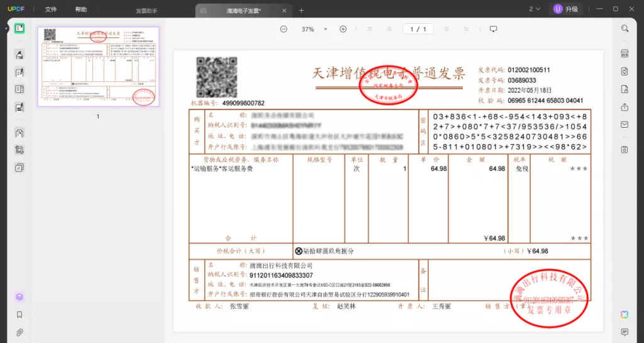Image resolution: width=644 pixels, height=343 pixels.
Task: Add a new tab
Action: [x=301, y=11]
